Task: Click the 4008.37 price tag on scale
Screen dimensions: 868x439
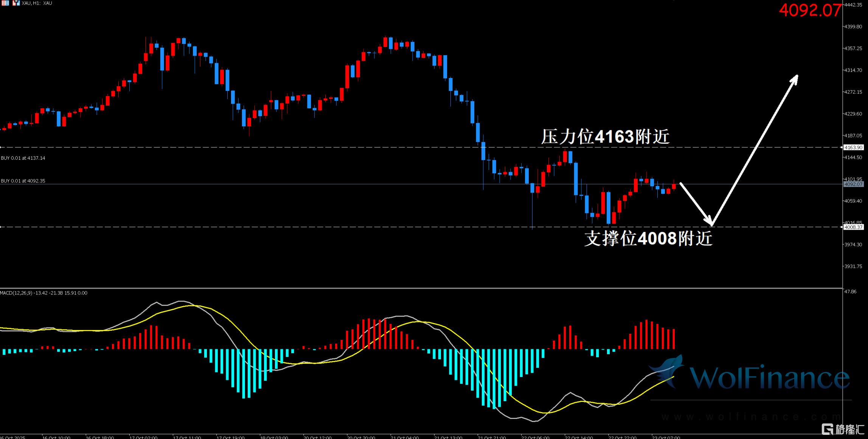Action: pyautogui.click(x=853, y=227)
